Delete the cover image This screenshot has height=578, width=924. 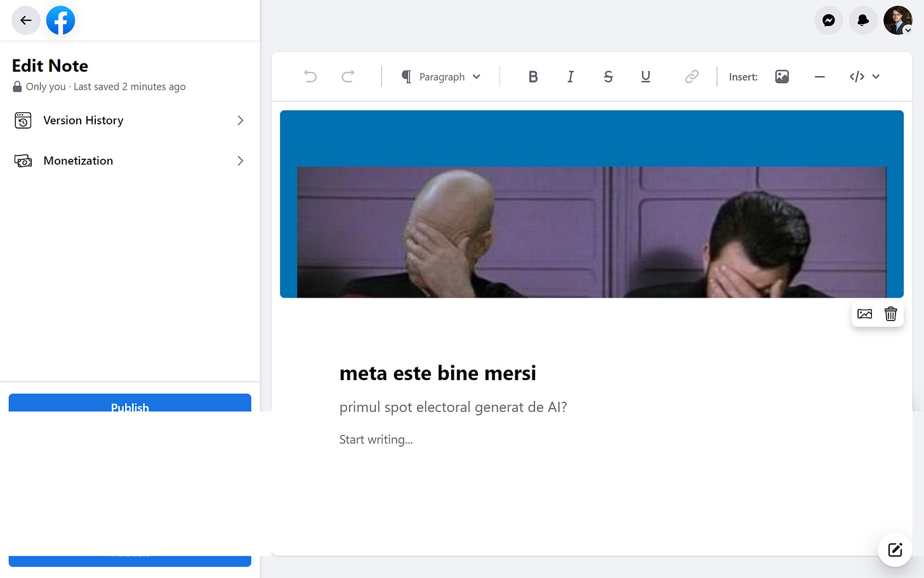point(890,314)
